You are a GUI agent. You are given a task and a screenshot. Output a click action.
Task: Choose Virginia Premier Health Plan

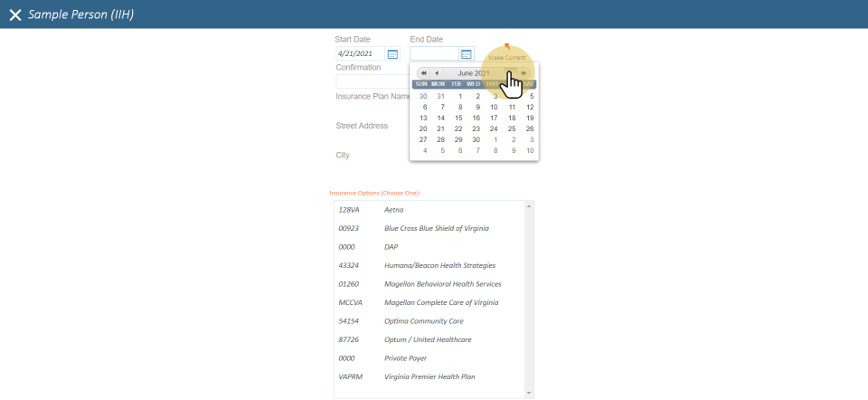pos(429,376)
